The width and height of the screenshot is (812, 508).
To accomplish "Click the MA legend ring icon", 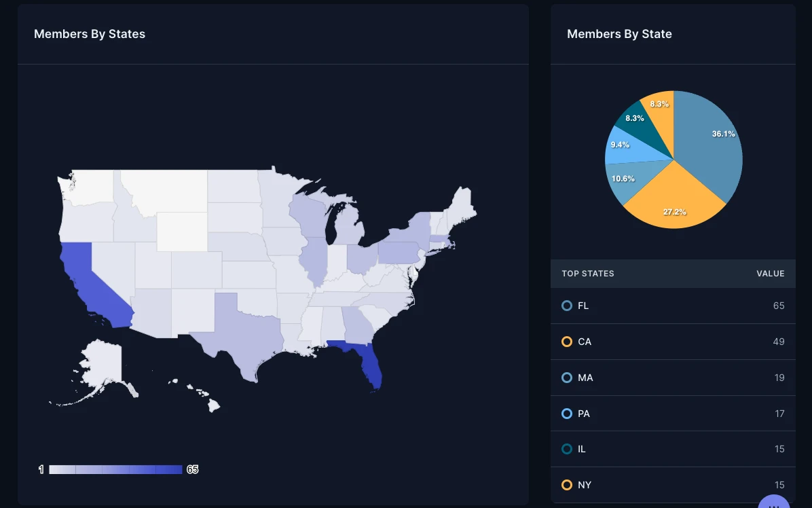I will [567, 378].
